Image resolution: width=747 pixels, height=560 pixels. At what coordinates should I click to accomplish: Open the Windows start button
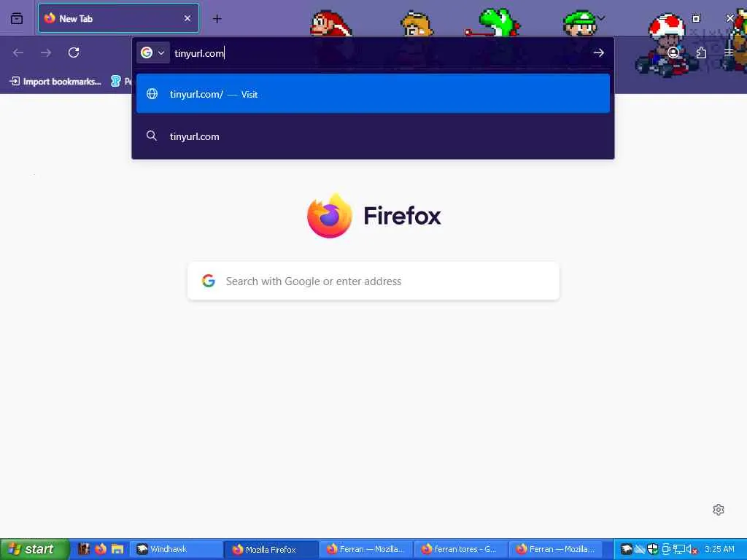click(x=34, y=549)
